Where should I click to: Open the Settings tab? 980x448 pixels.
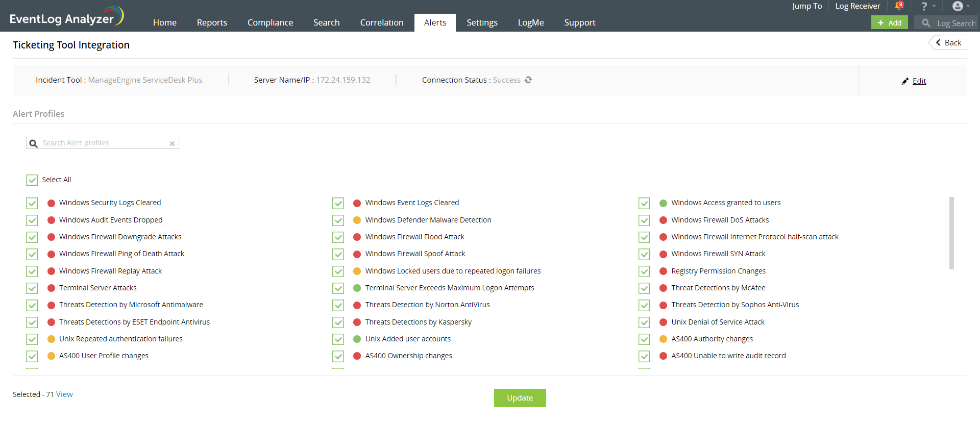(x=482, y=22)
